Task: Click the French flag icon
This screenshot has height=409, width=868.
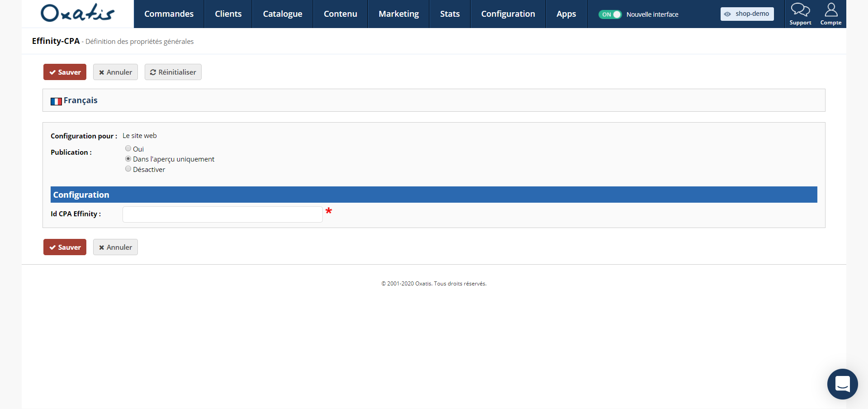Action: tap(56, 101)
